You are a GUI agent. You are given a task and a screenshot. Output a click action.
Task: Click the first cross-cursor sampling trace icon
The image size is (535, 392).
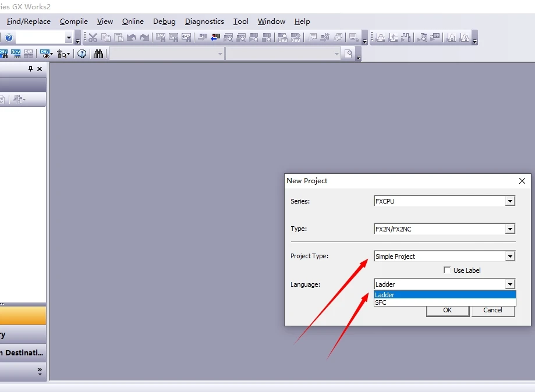click(x=380, y=37)
